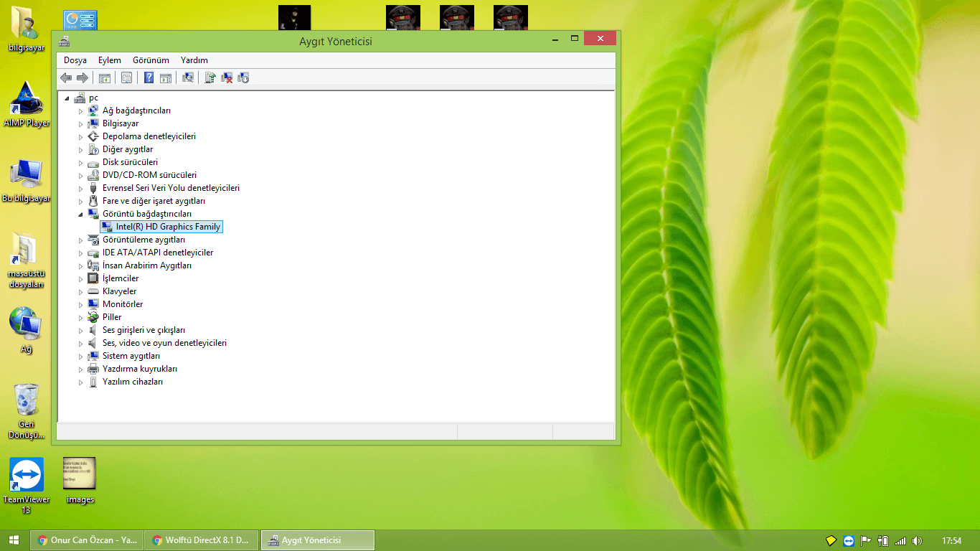
Task: Select the images thumbnail on desktop
Action: 80,481
